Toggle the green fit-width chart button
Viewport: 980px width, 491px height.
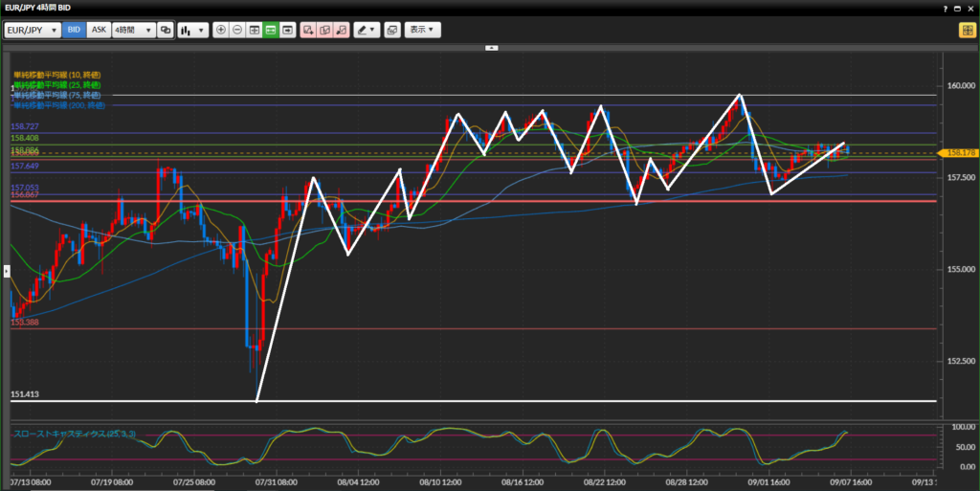tap(271, 30)
